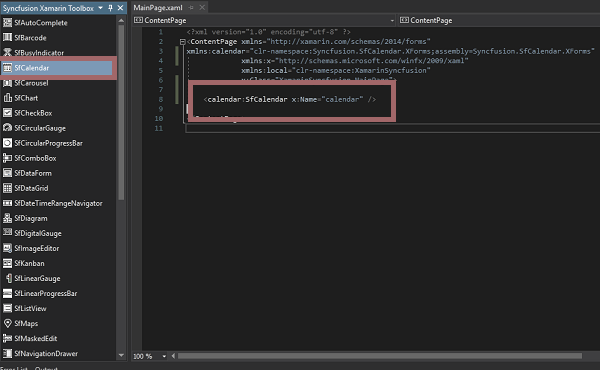Select the SfDigitalGauge toolbox icon

tap(7, 233)
